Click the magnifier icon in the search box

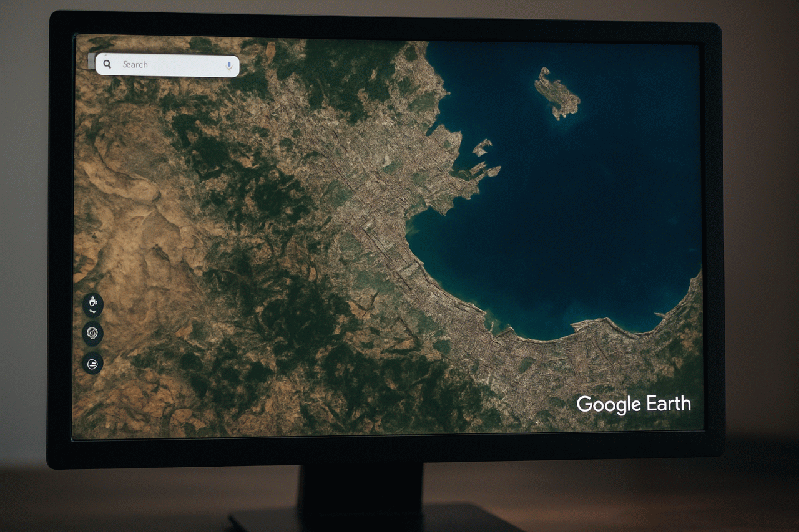[x=107, y=64]
